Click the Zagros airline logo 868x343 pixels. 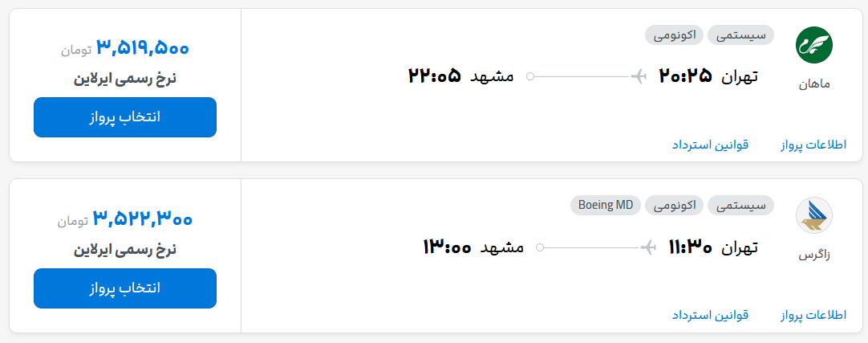814,216
